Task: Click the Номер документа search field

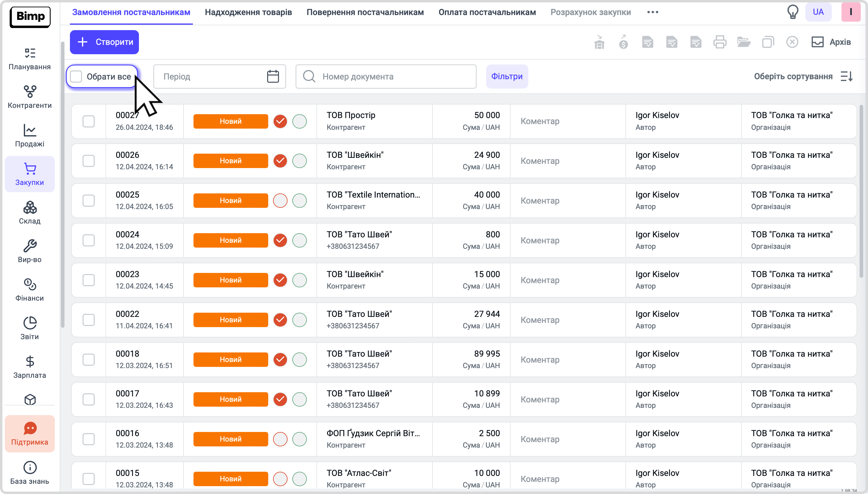Action: tap(386, 76)
